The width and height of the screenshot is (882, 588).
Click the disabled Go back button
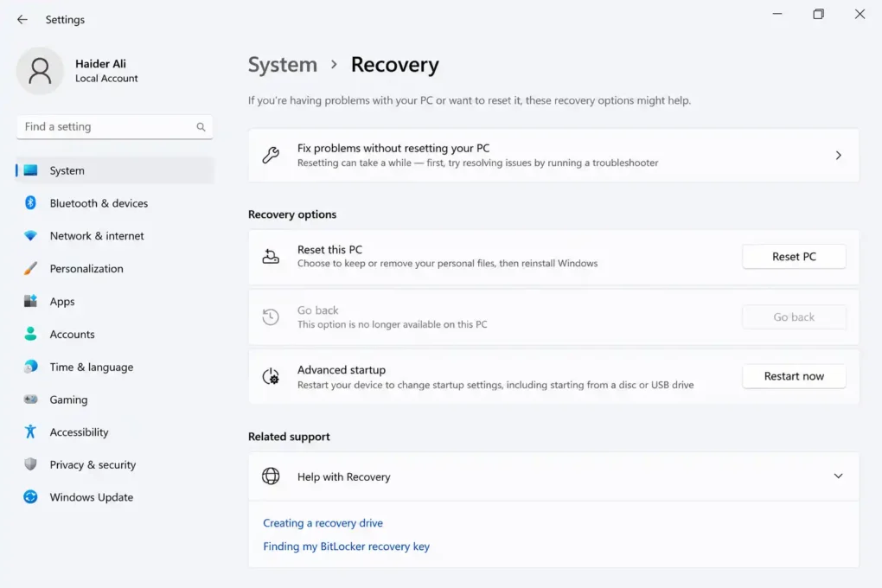tap(794, 316)
